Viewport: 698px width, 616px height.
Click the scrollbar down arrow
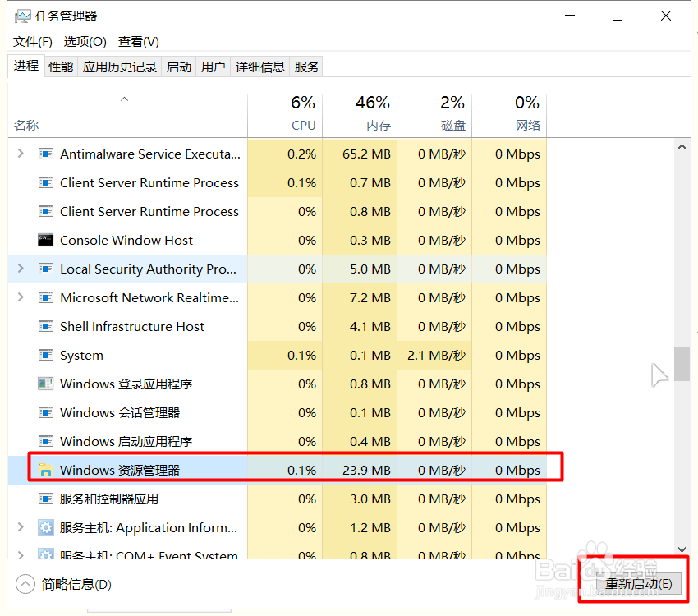pos(682,550)
